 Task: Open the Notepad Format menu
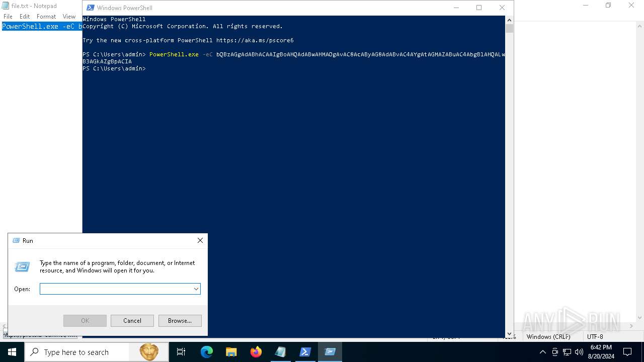coord(46,17)
